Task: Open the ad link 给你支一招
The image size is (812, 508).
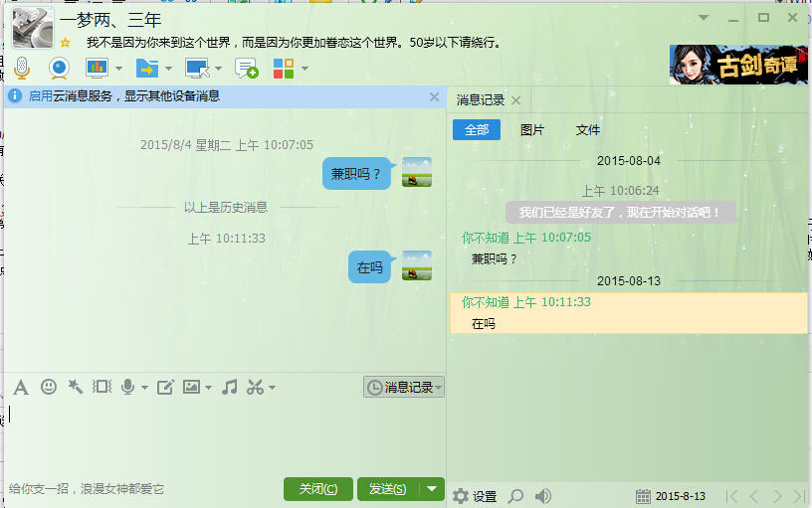Action: pyautogui.click(x=86, y=489)
